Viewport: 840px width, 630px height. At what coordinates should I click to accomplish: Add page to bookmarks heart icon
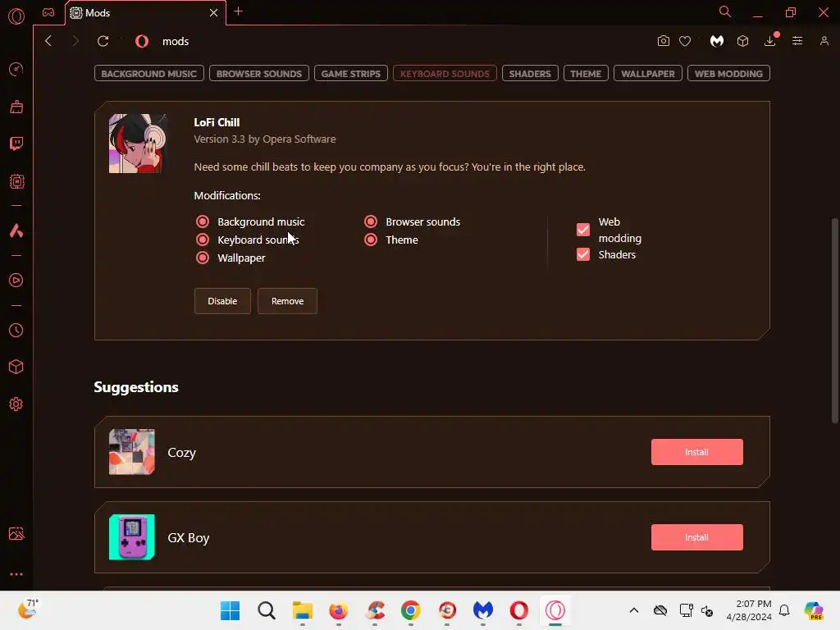tap(685, 41)
